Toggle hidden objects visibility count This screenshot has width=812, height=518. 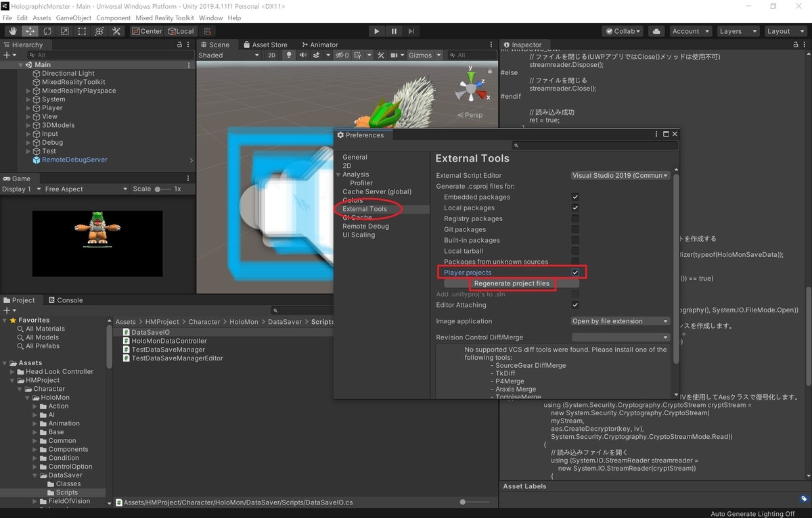pos(342,55)
